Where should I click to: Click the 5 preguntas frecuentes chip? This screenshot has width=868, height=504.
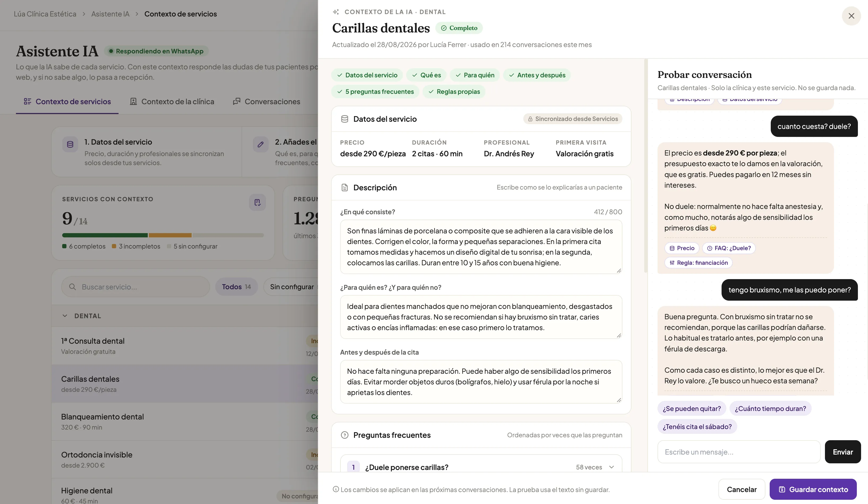375,92
